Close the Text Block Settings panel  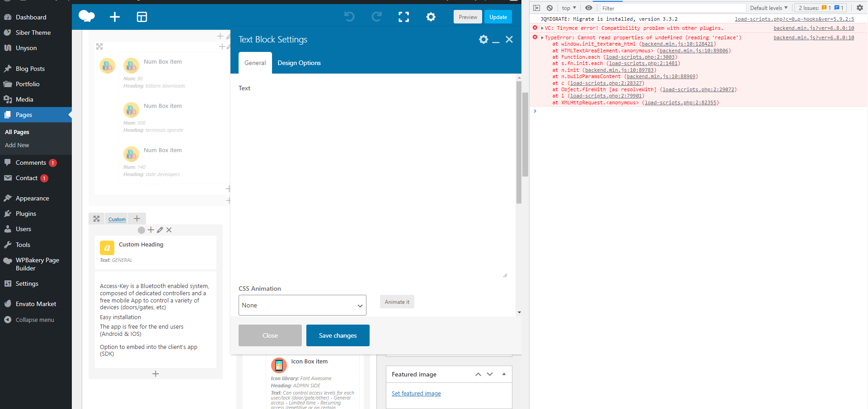pos(509,39)
